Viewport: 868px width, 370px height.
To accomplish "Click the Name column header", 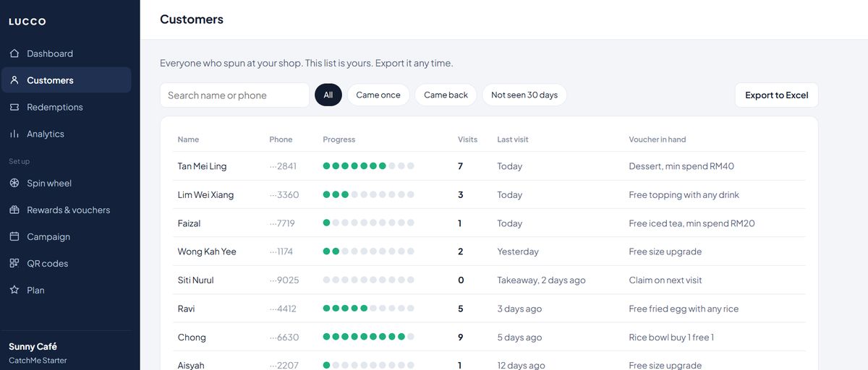I will [188, 139].
